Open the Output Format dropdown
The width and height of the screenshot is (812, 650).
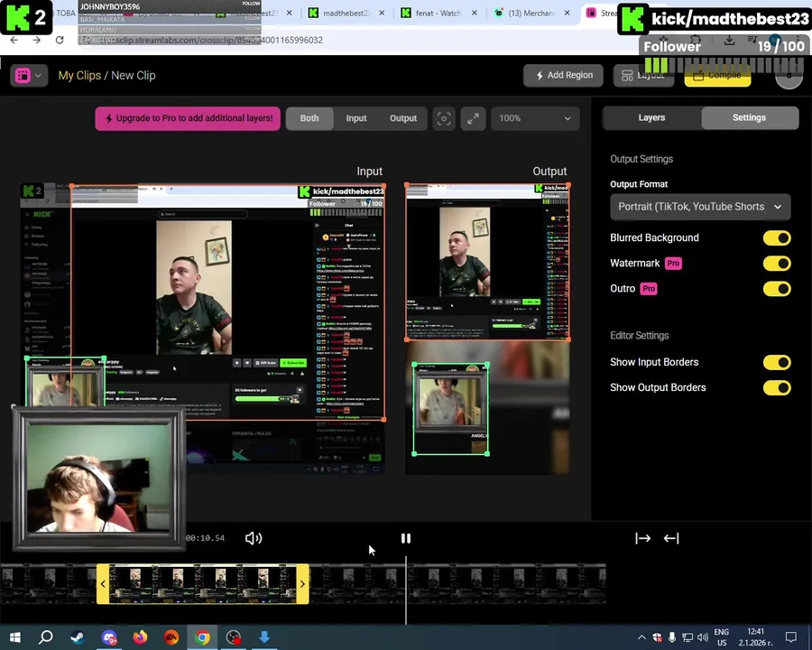700,207
